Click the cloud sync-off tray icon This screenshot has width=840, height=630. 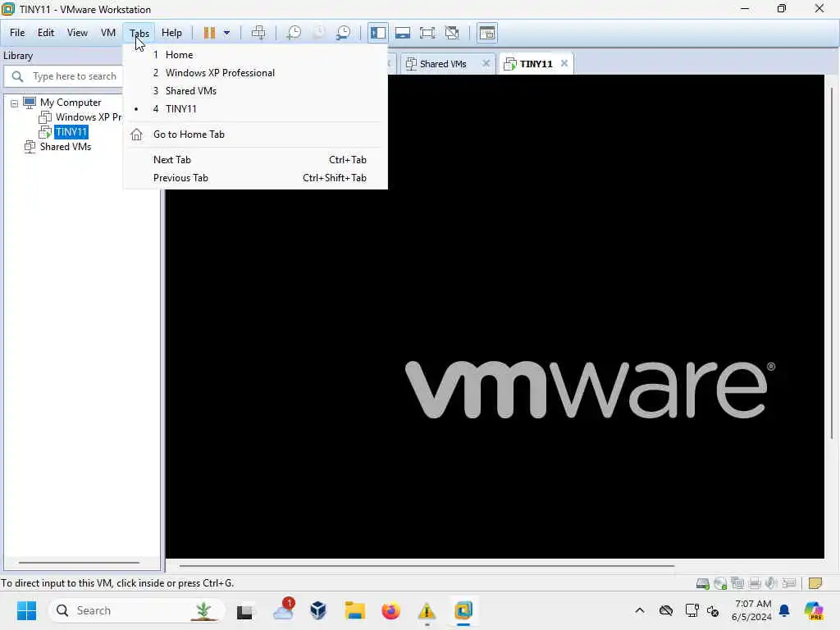tap(666, 610)
